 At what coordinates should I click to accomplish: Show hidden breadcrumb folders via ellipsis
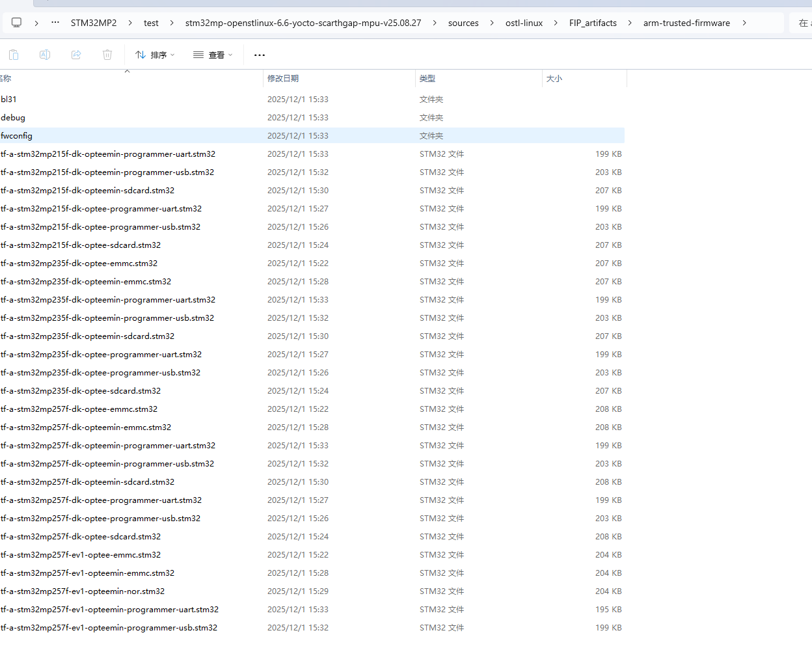[55, 23]
